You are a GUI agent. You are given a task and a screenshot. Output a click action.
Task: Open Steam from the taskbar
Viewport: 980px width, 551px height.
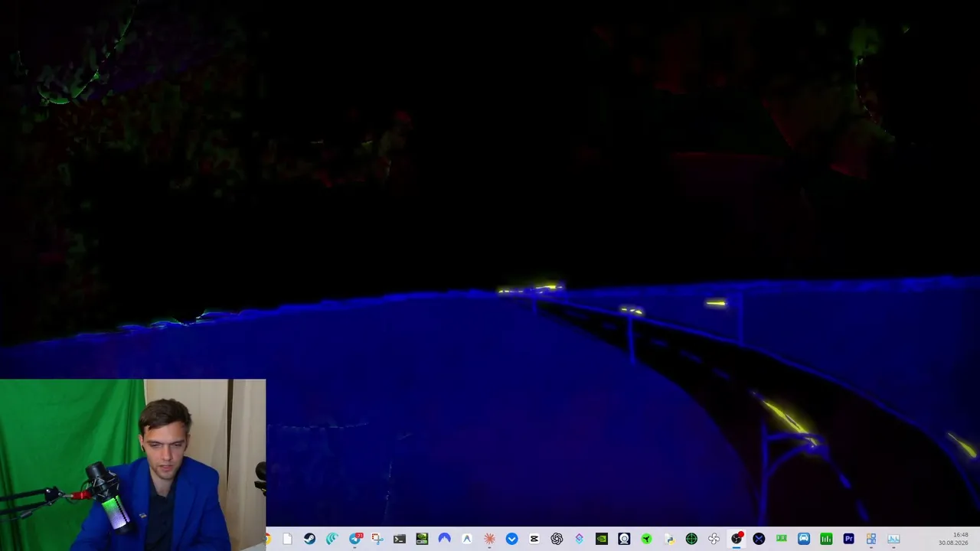click(x=309, y=539)
